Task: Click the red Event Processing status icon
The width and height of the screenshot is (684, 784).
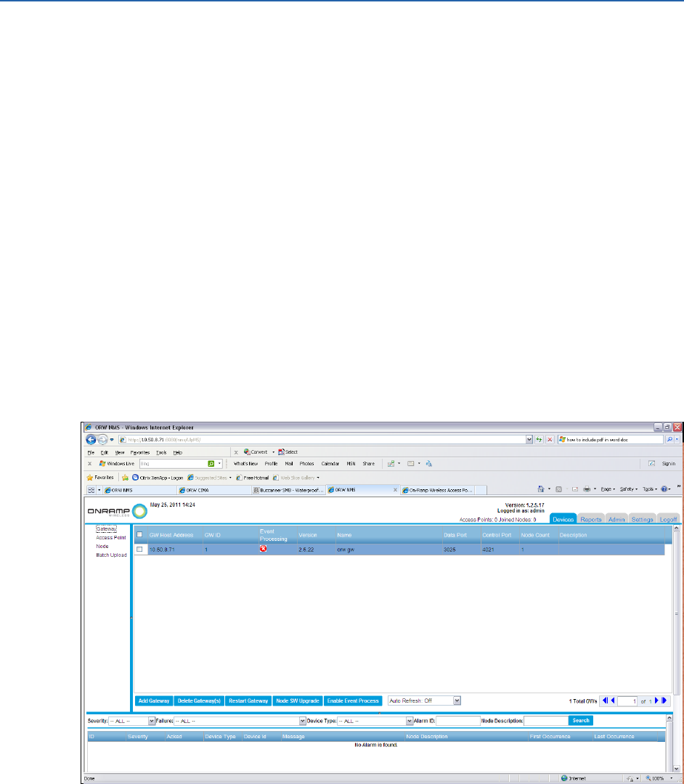Action: [x=263, y=549]
